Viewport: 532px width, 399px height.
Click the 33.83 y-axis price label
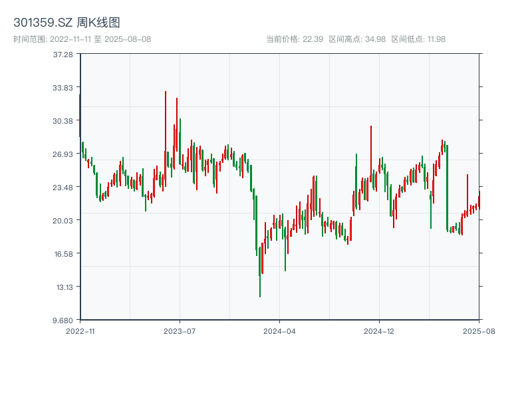coord(63,88)
